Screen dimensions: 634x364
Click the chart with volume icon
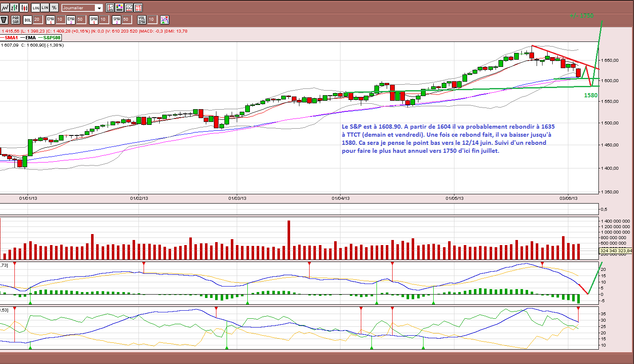point(129,8)
